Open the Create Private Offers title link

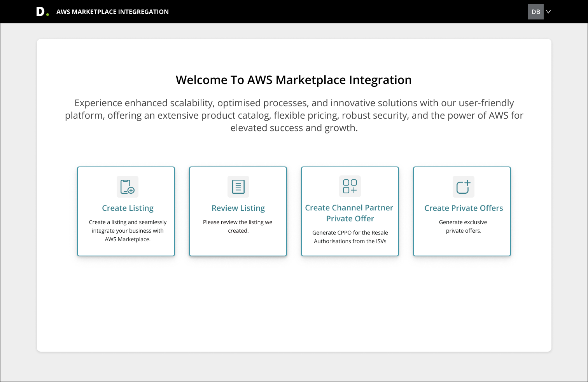(x=464, y=208)
